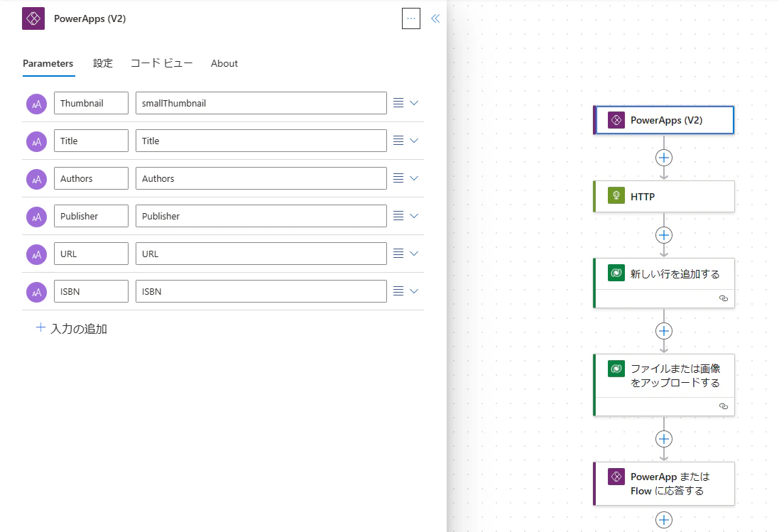Screen dimensions: 779x532
Task: Click the URL name field
Action: (91, 254)
